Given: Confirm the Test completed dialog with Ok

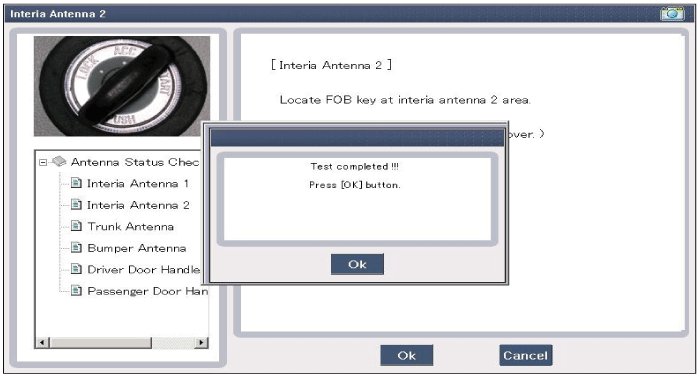Looking at the screenshot, I should click(357, 264).
